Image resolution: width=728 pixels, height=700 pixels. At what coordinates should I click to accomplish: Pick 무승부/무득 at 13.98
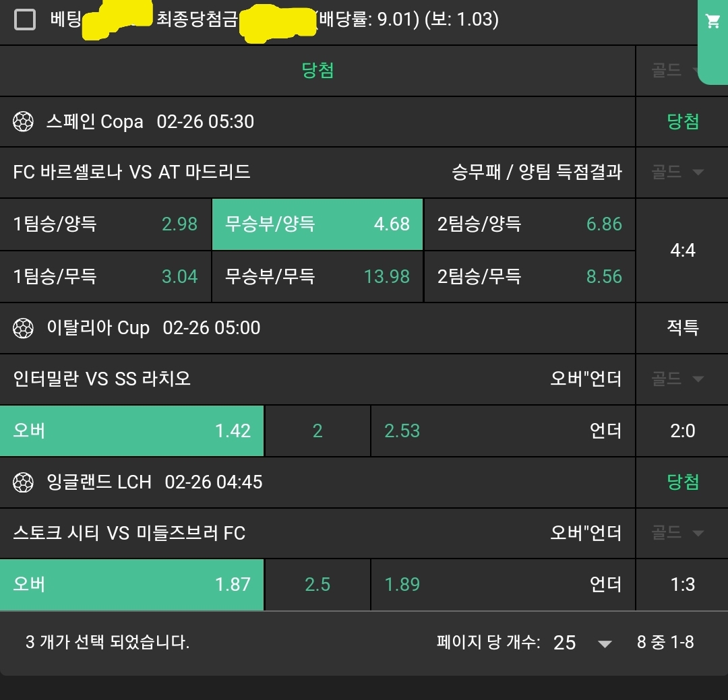pyautogui.click(x=317, y=276)
